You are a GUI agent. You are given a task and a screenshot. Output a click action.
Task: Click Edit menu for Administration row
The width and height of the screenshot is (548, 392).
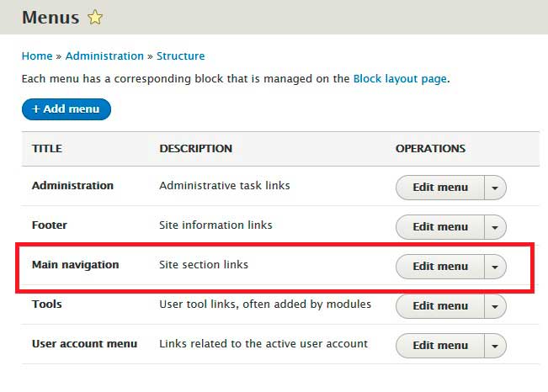click(439, 188)
